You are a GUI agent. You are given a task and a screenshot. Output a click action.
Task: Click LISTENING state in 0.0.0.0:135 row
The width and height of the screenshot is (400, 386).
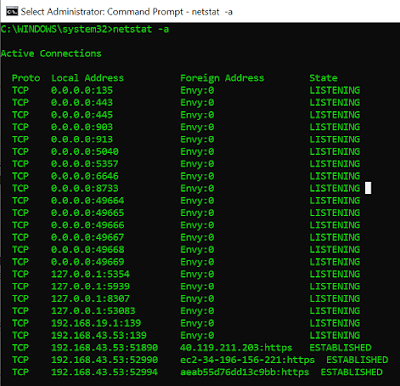(335, 90)
